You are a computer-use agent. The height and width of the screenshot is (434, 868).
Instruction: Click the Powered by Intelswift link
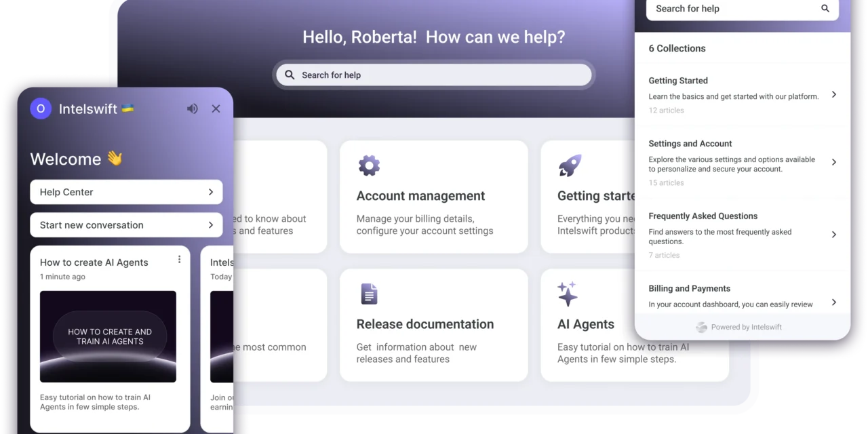coord(742,327)
